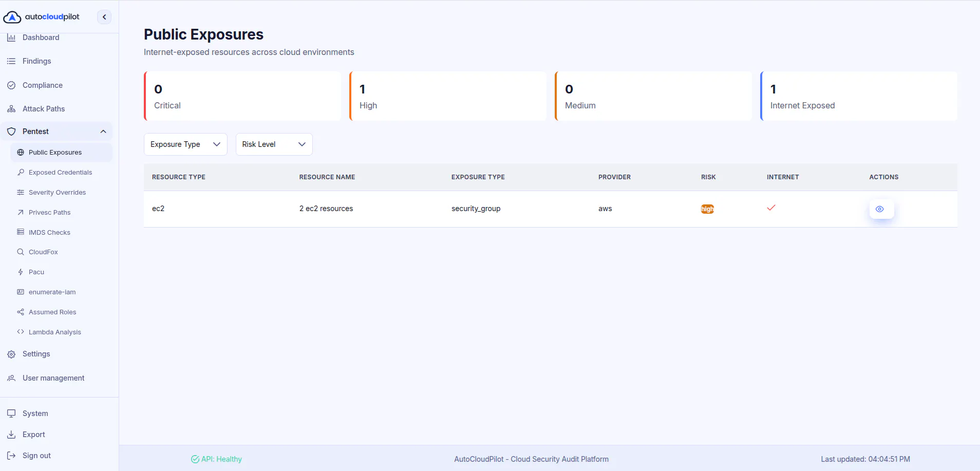
Task: Select the Internet Exposed count card
Action: coord(859,96)
